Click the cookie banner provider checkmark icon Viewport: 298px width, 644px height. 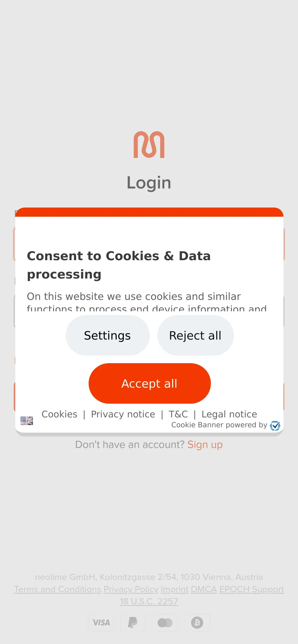point(275,426)
